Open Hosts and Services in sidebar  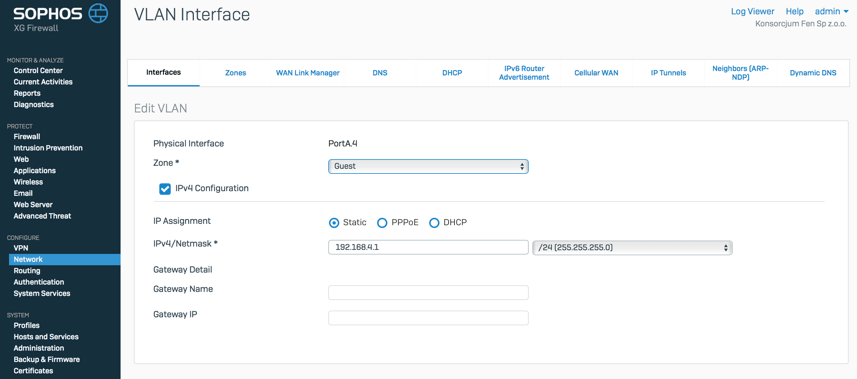click(46, 337)
